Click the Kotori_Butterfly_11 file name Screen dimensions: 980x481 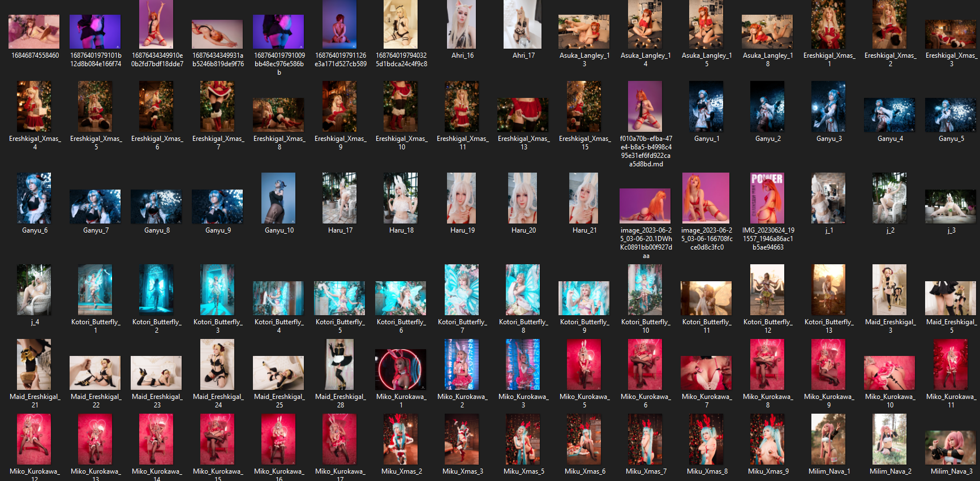(707, 326)
